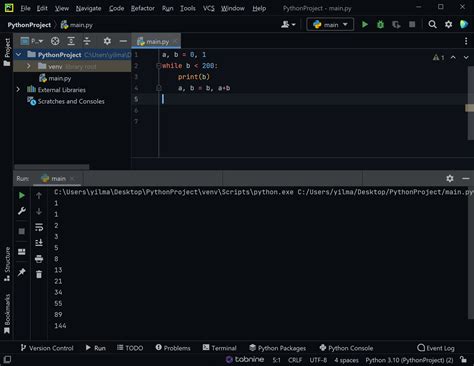This screenshot has height=366, width=474.
Task: Hide the Run tool window
Action: 466,179
